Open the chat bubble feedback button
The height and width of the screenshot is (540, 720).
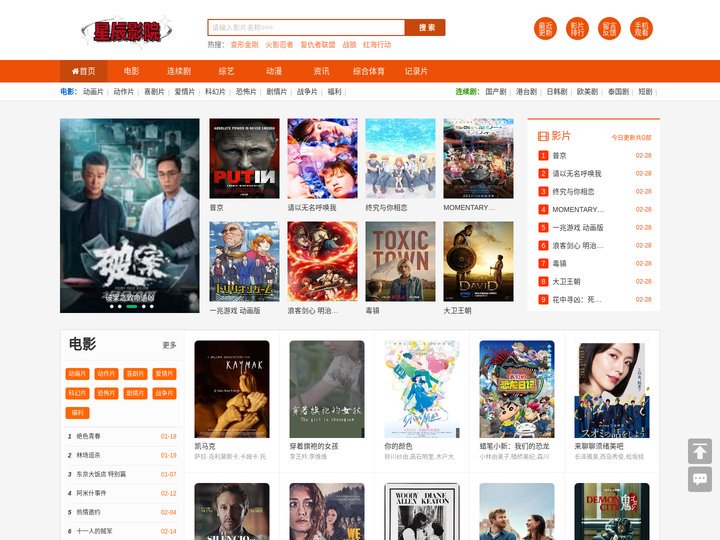[700, 479]
